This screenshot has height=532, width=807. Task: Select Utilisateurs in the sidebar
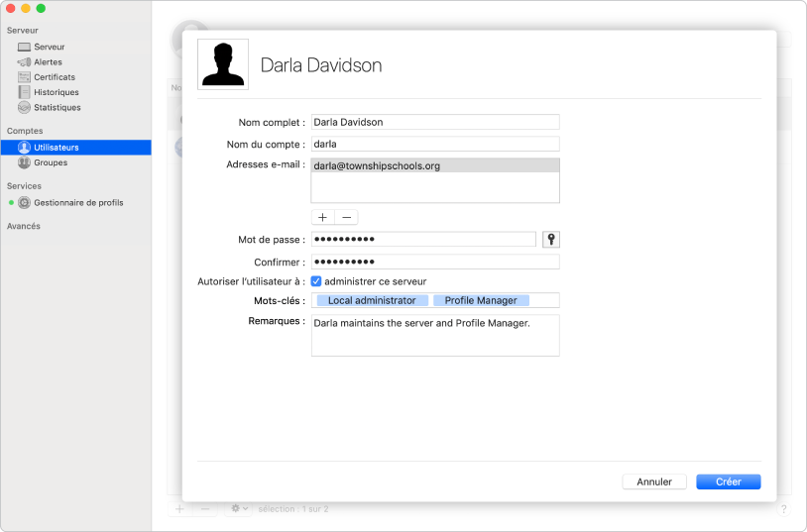(75, 148)
